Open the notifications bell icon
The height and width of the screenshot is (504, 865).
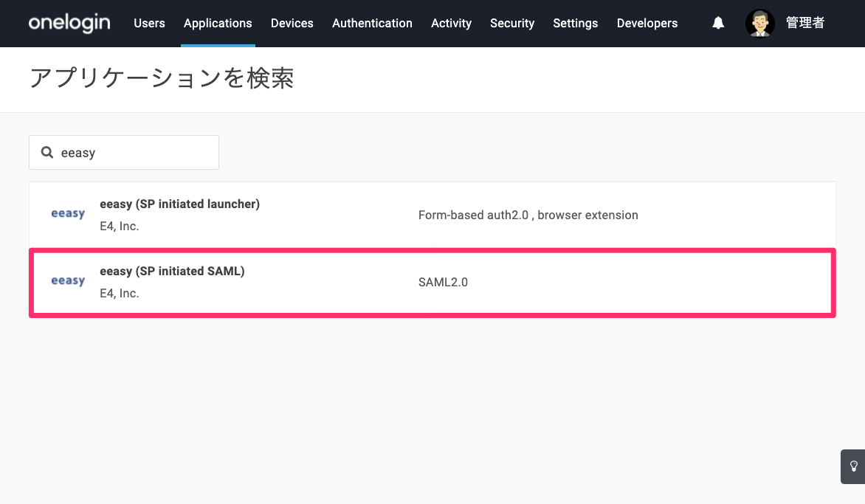[x=717, y=23]
